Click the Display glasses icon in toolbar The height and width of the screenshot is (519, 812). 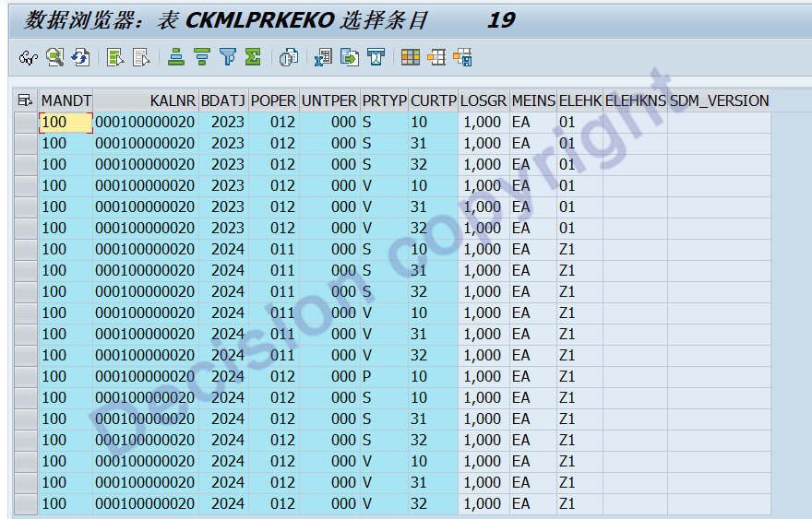tap(28, 58)
